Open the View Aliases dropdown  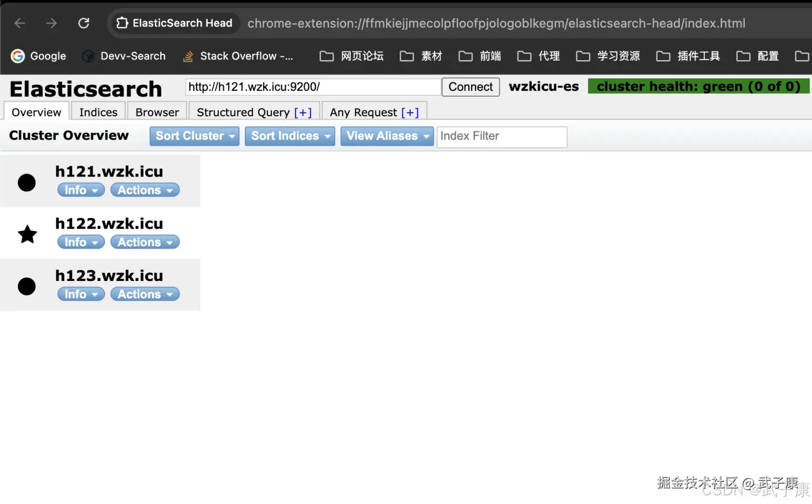click(x=387, y=136)
